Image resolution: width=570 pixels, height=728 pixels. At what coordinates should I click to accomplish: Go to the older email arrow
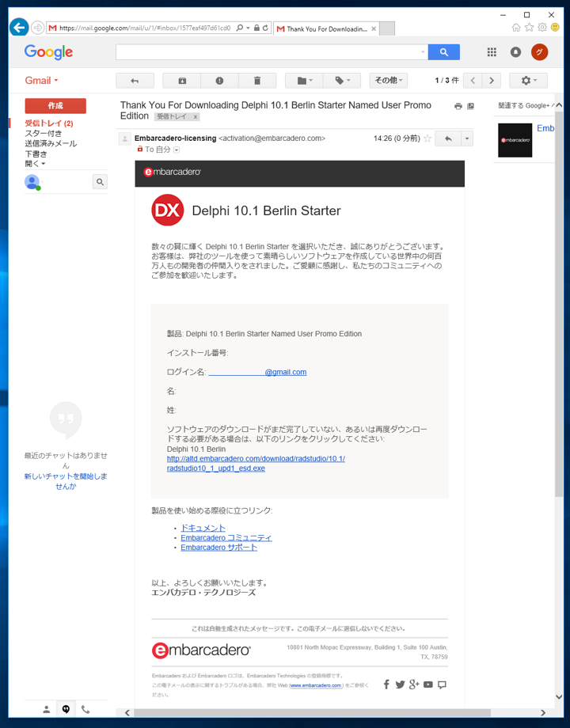click(x=492, y=81)
